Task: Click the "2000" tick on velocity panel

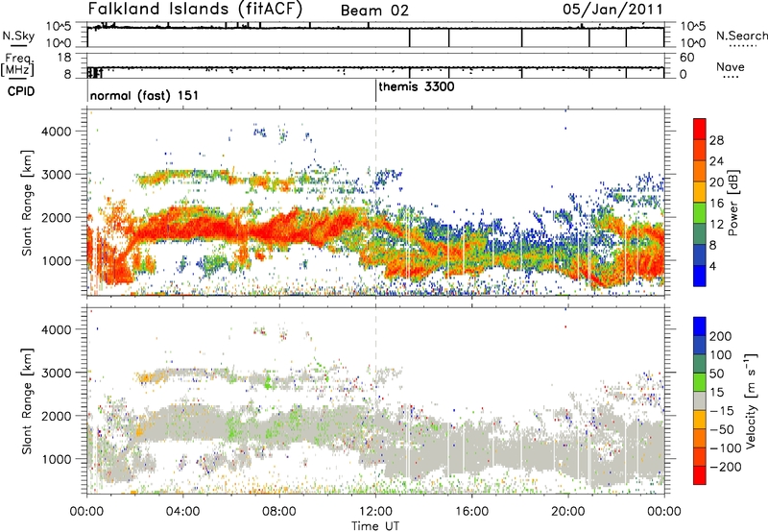Action: pyautogui.click(x=57, y=416)
